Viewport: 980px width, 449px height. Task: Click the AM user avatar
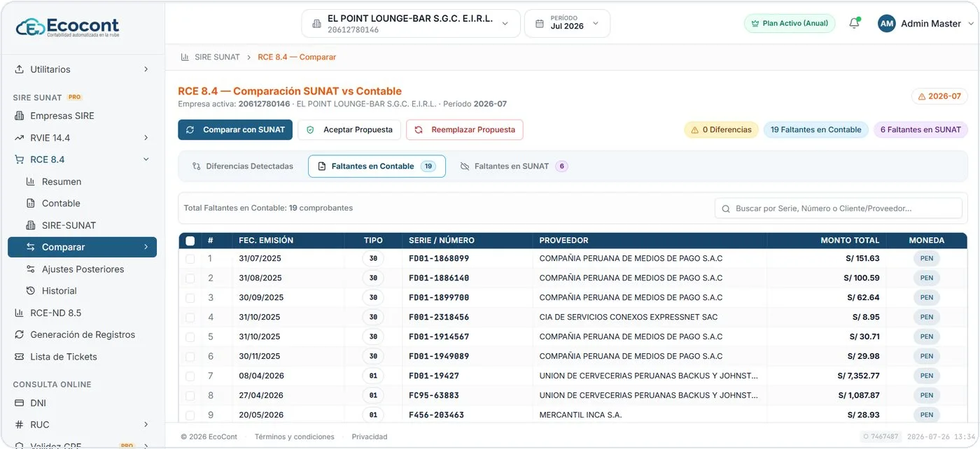pyautogui.click(x=887, y=23)
